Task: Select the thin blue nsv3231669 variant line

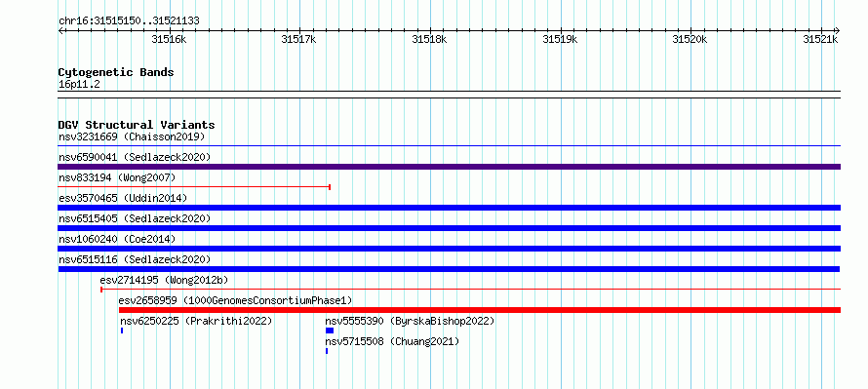Action: (450, 146)
